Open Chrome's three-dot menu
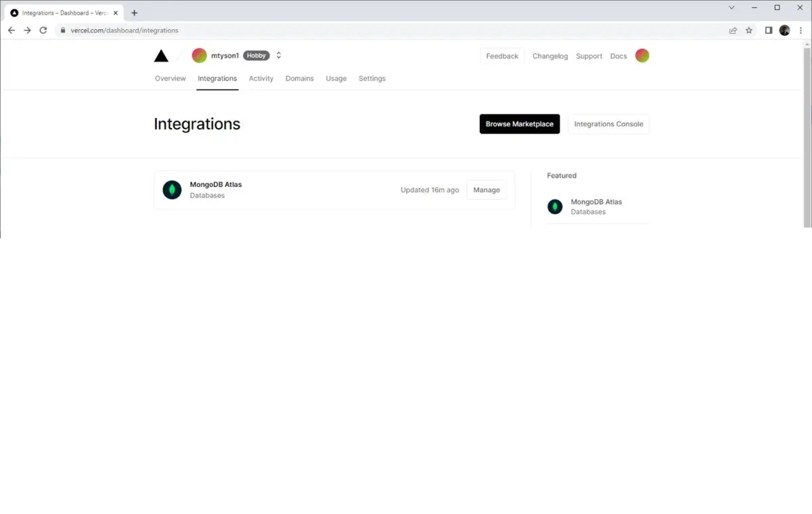Screen dimensions: 812x514 pyautogui.click(x=800, y=30)
